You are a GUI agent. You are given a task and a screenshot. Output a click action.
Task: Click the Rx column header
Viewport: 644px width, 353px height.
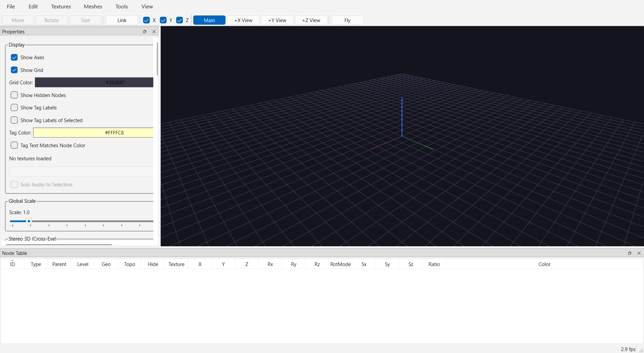coord(270,264)
